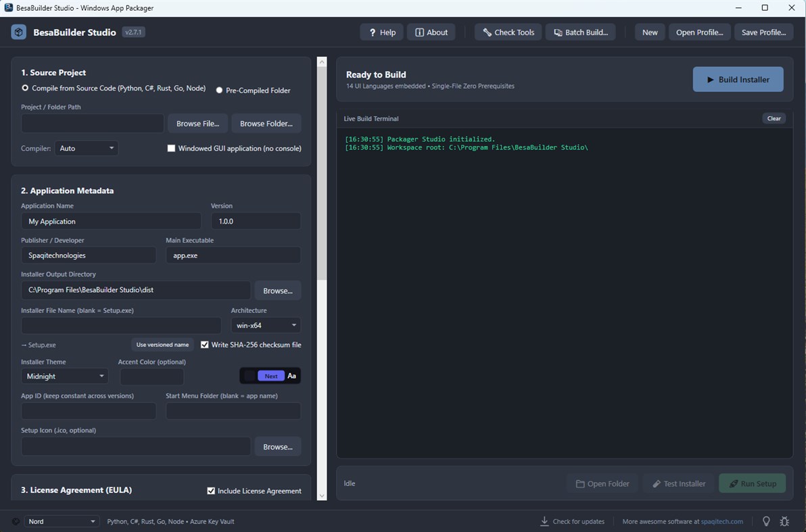Start the build with Build Installer
Viewport: 806px width, 532px height.
pyautogui.click(x=738, y=79)
